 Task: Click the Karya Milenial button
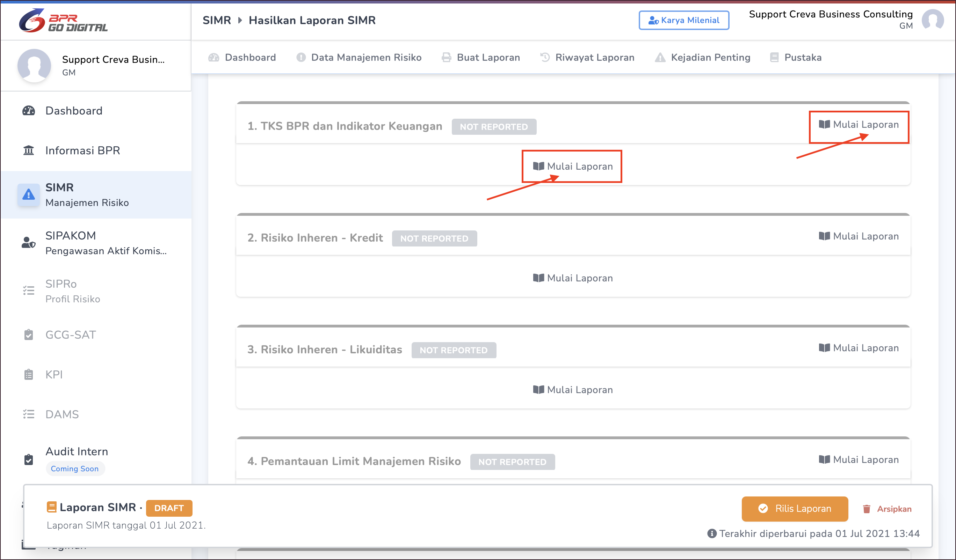pos(683,20)
